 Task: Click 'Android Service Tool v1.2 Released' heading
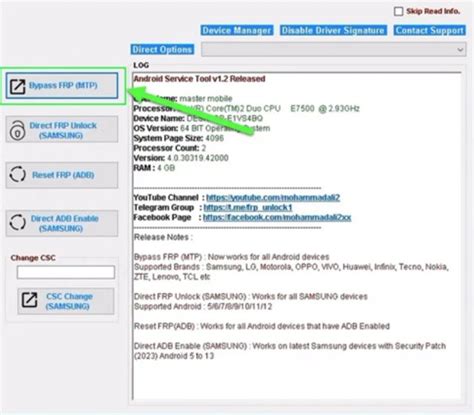pyautogui.click(x=199, y=79)
